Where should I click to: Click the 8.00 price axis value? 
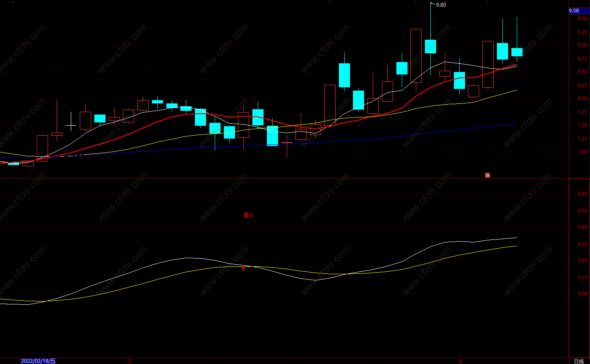(583, 98)
